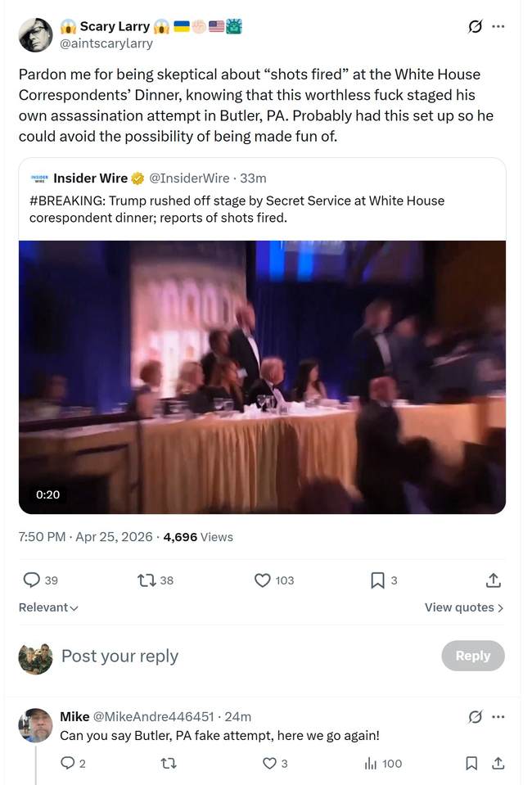Like Mike's reply with 3 likes
This screenshot has height=785, width=532.
(x=269, y=763)
